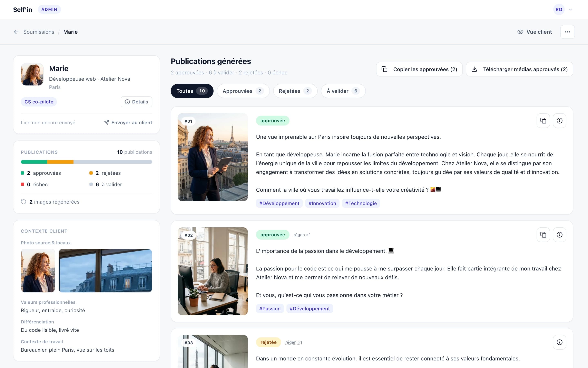The height and width of the screenshot is (368, 588).
Task: Click the approuvée badge on publication #01
Action: (x=273, y=121)
